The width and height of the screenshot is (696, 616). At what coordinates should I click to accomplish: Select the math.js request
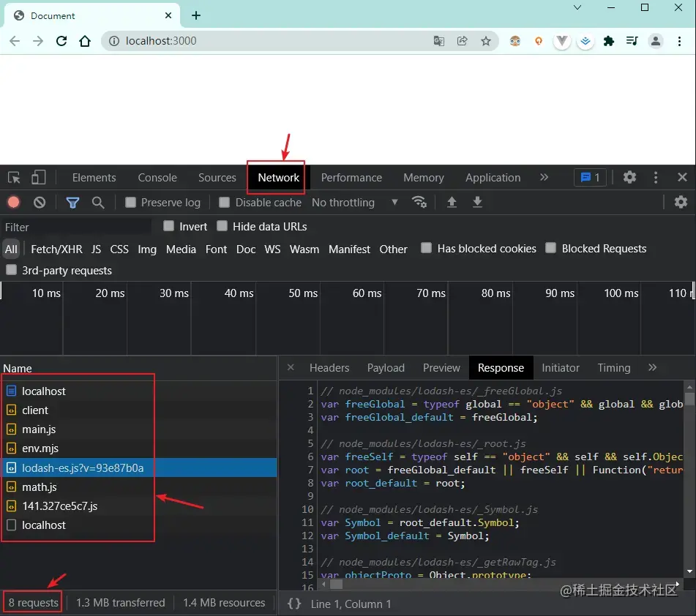(138, 487)
